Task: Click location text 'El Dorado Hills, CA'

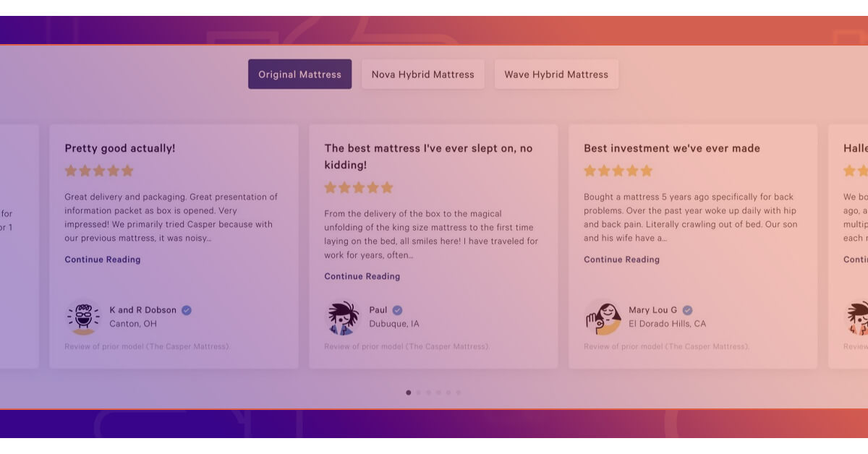Action: pyautogui.click(x=668, y=324)
